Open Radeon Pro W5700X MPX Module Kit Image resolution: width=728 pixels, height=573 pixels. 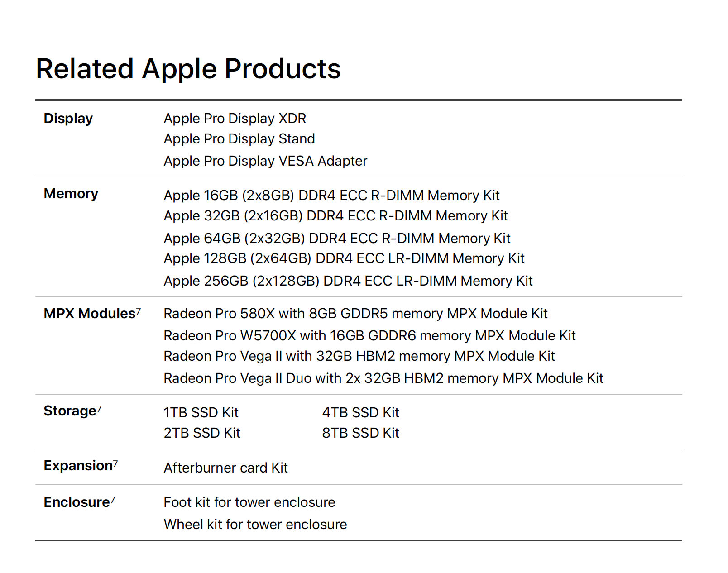(369, 335)
